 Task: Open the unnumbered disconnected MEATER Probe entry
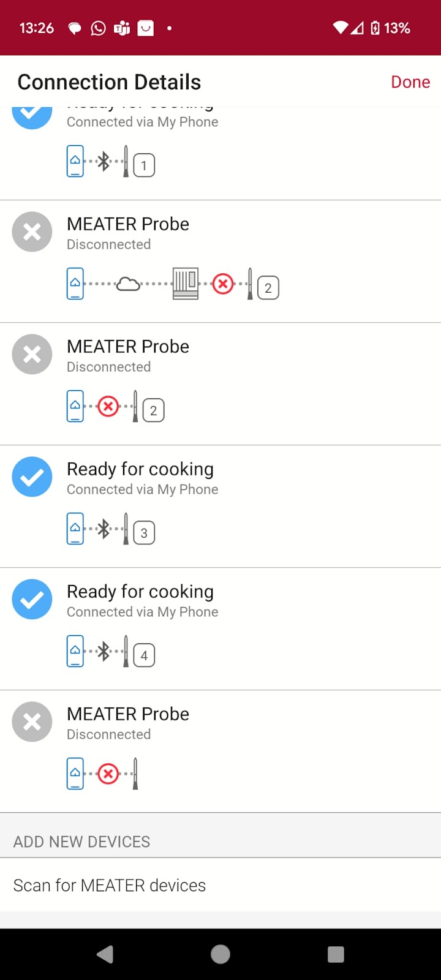(x=221, y=752)
